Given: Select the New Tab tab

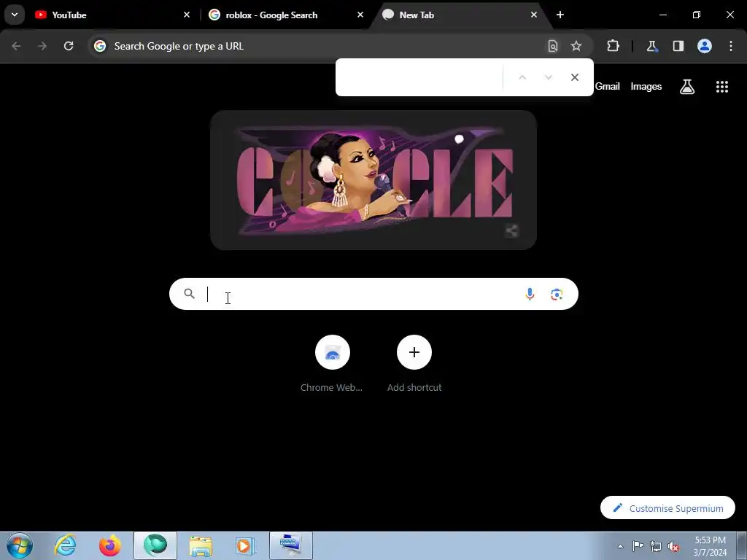Looking at the screenshot, I should 457,15.
